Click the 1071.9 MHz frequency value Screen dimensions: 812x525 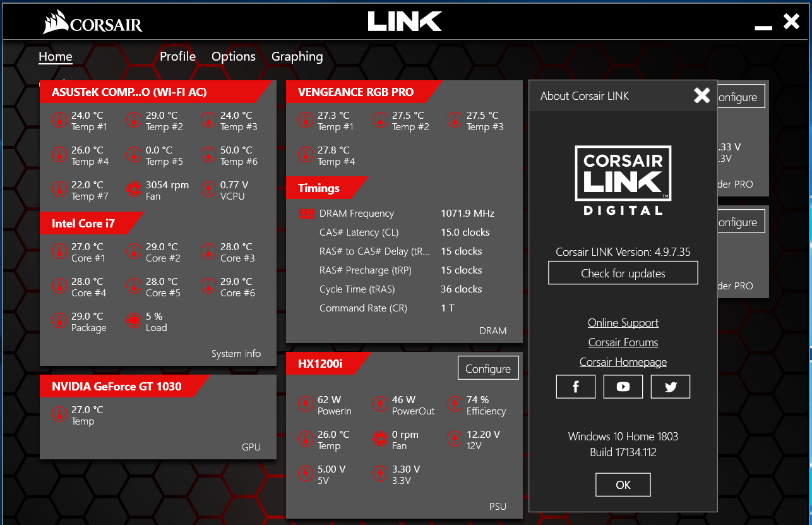pyautogui.click(x=468, y=214)
